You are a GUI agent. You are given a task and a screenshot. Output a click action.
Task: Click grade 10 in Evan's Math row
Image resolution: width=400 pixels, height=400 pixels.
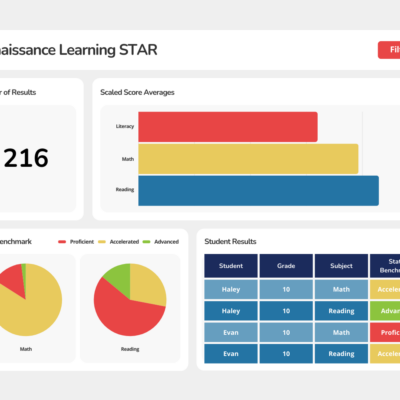click(286, 332)
